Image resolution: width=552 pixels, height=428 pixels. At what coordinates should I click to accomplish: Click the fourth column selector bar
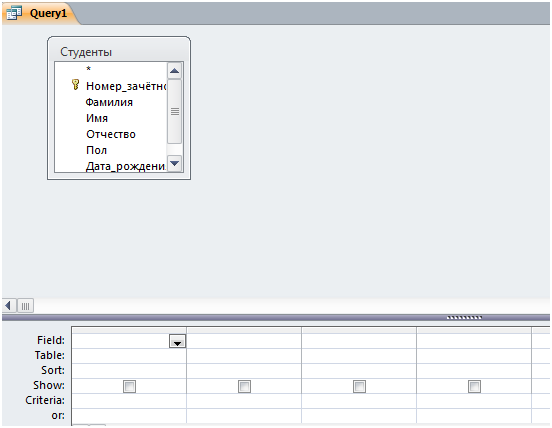click(474, 330)
